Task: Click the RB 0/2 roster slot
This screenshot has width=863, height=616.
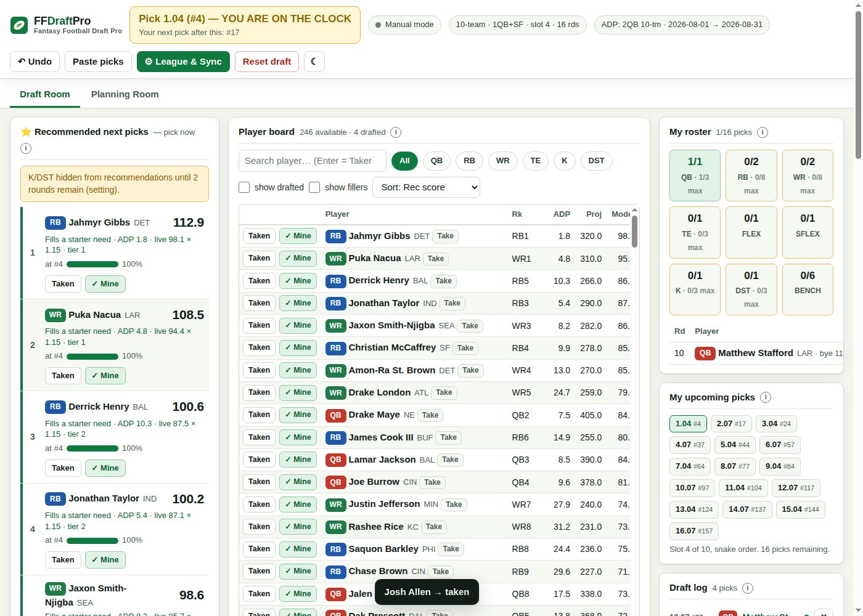Action: point(751,176)
